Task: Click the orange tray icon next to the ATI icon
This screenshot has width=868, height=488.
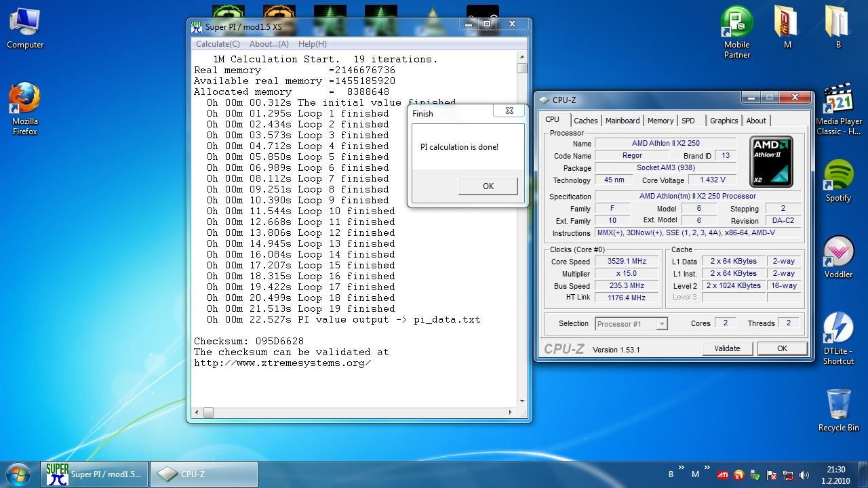Action: click(739, 475)
